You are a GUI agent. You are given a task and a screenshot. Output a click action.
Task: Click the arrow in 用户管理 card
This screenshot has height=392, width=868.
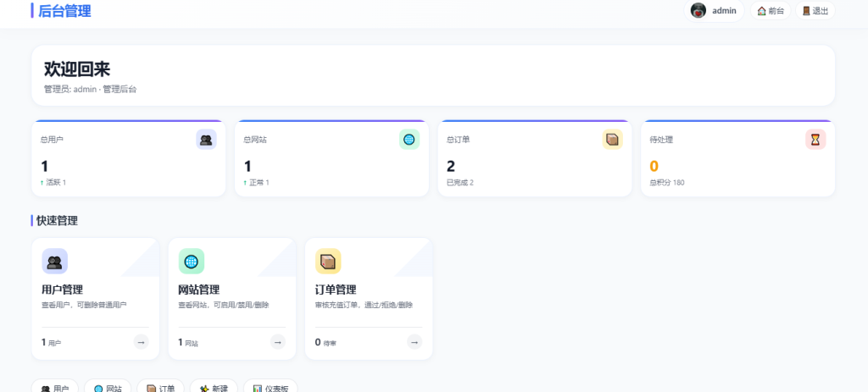click(142, 342)
